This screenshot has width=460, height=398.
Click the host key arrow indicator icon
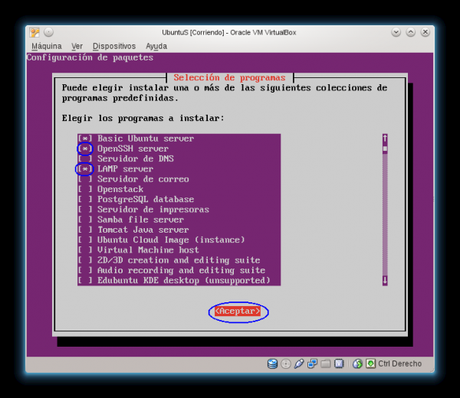tap(370, 364)
